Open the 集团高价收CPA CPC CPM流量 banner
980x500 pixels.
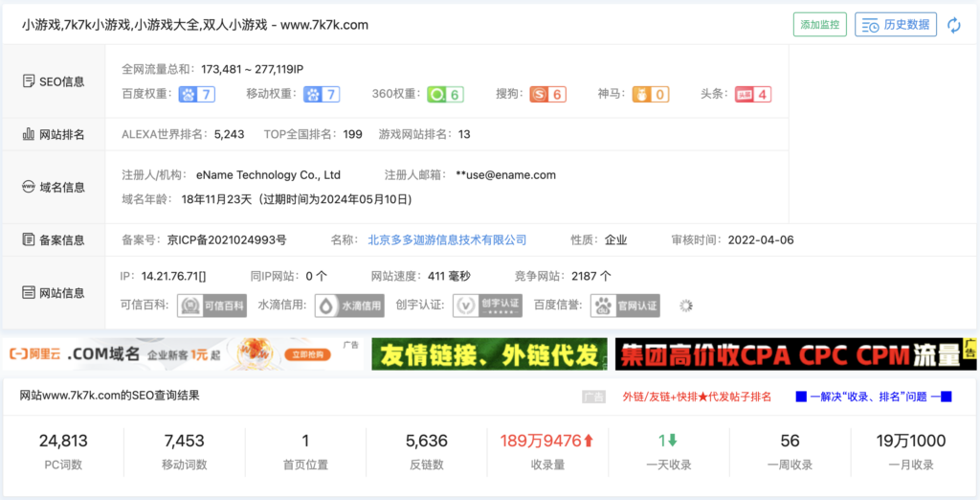795,354
